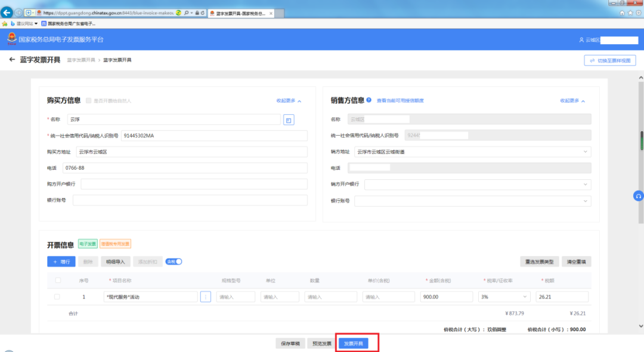Toggle the 含税 switch

pos(174,261)
